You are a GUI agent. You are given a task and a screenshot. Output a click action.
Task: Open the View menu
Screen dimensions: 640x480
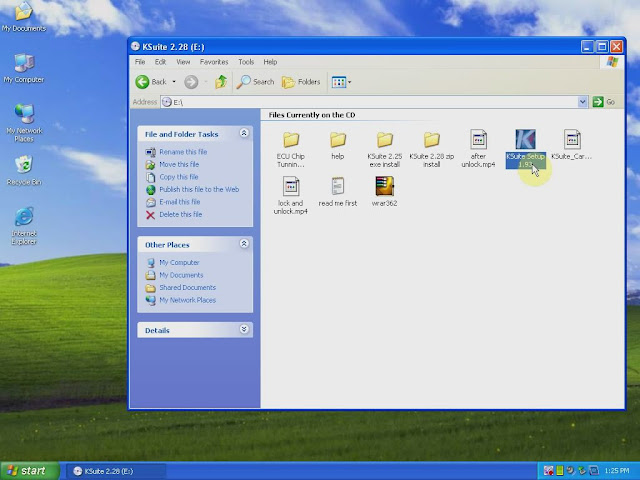point(183,62)
